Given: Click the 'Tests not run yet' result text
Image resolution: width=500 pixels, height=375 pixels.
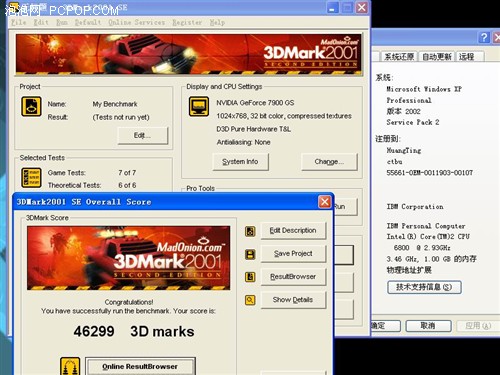Looking at the screenshot, I should tap(121, 117).
